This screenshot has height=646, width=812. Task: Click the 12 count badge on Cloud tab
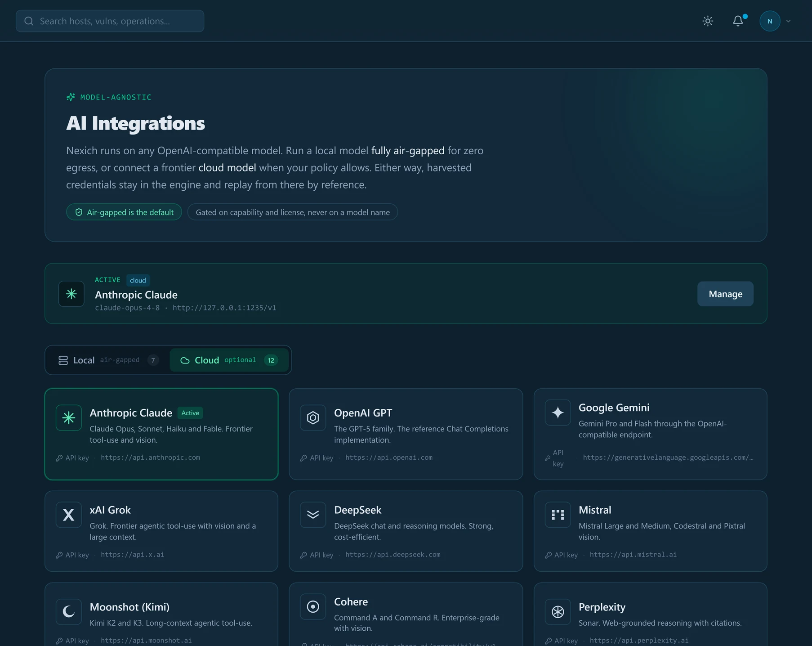tap(271, 360)
